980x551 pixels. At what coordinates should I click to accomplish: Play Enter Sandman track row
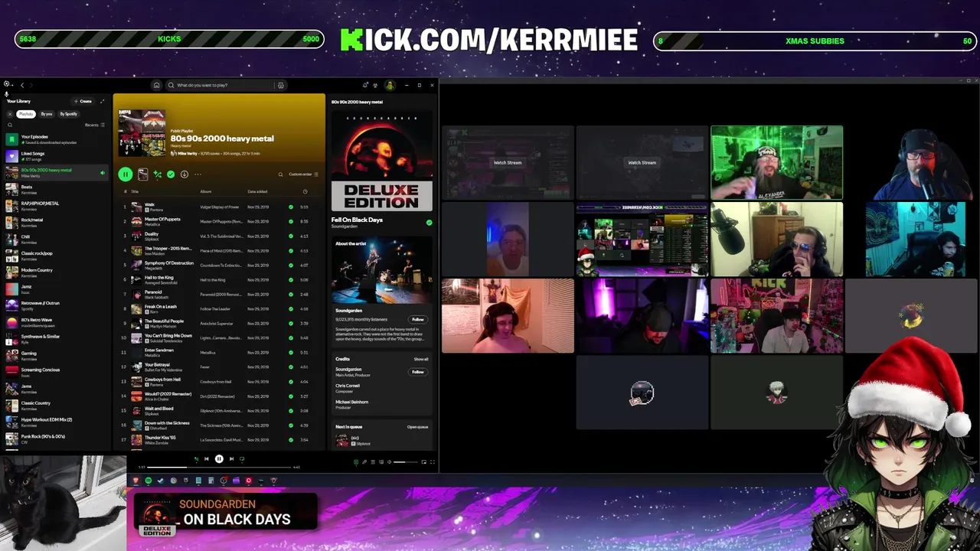(x=220, y=353)
